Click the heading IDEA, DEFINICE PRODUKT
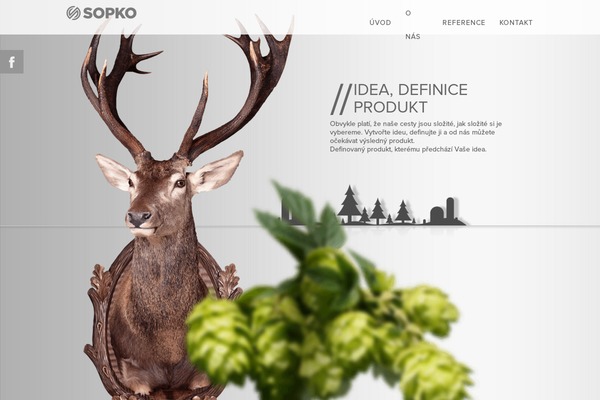The image size is (600, 400). [399, 98]
